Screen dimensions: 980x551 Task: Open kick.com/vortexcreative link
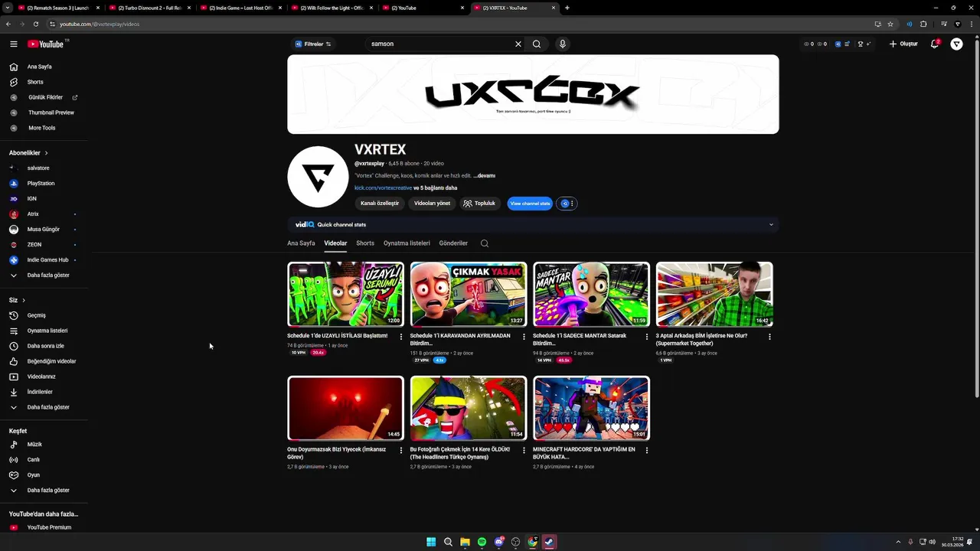(x=383, y=188)
